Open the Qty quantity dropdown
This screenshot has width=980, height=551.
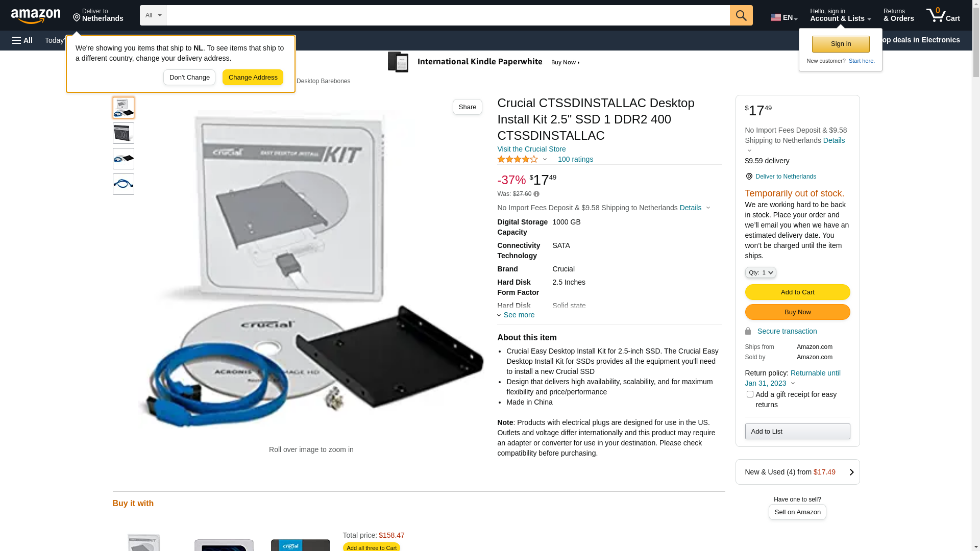761,272
